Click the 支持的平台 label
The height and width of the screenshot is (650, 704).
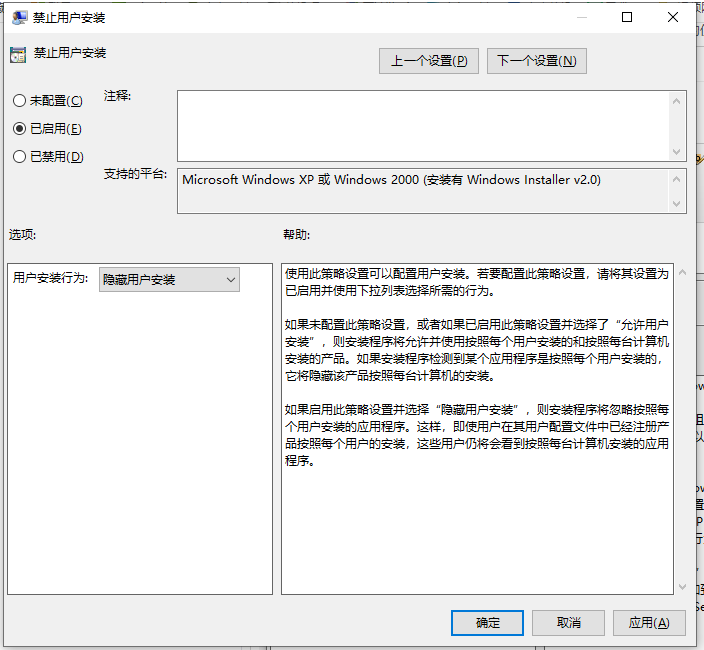135,174
